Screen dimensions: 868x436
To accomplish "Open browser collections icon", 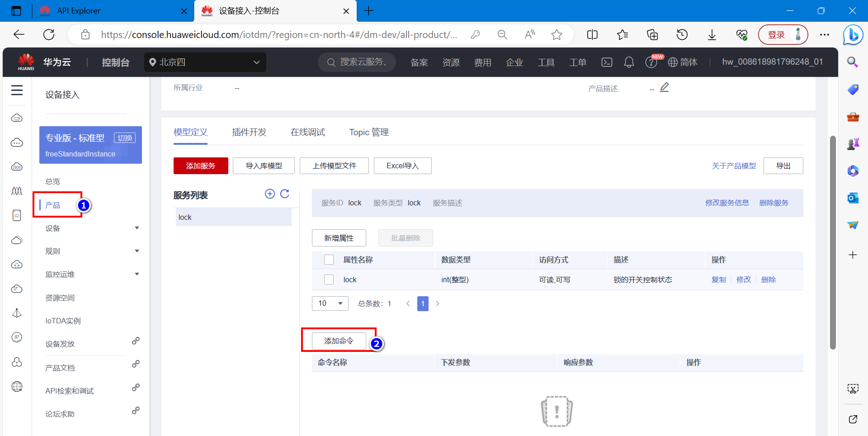I will 652,35.
